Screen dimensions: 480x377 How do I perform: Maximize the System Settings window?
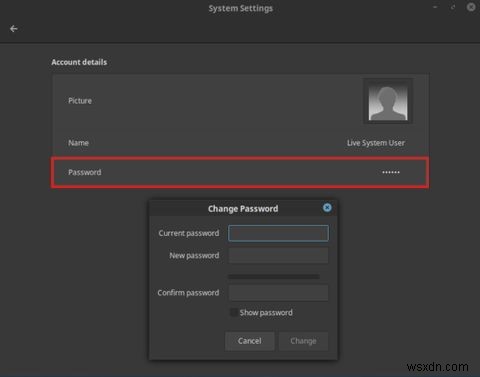click(x=453, y=7)
